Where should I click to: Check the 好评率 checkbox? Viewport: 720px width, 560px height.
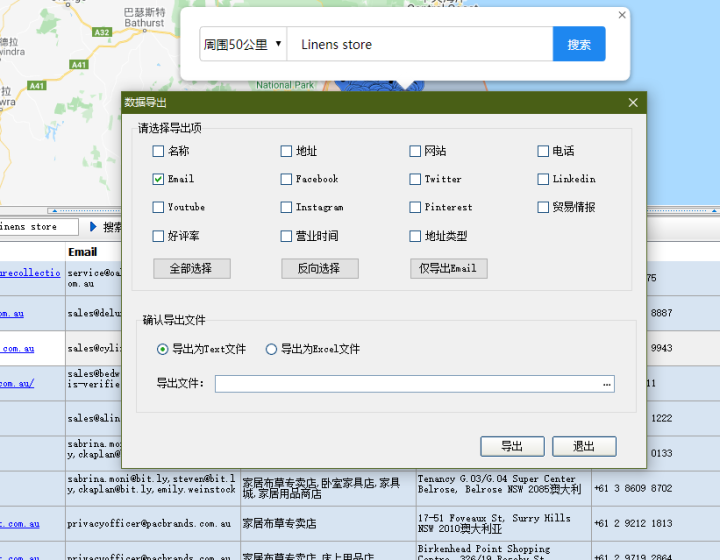(158, 236)
